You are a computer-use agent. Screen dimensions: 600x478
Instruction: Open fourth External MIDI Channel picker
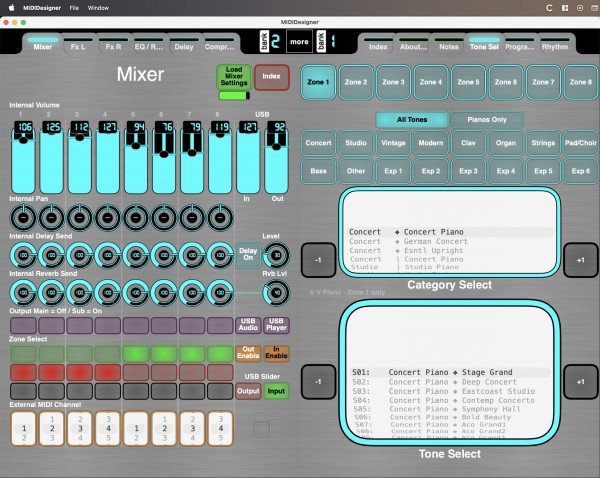click(108, 429)
